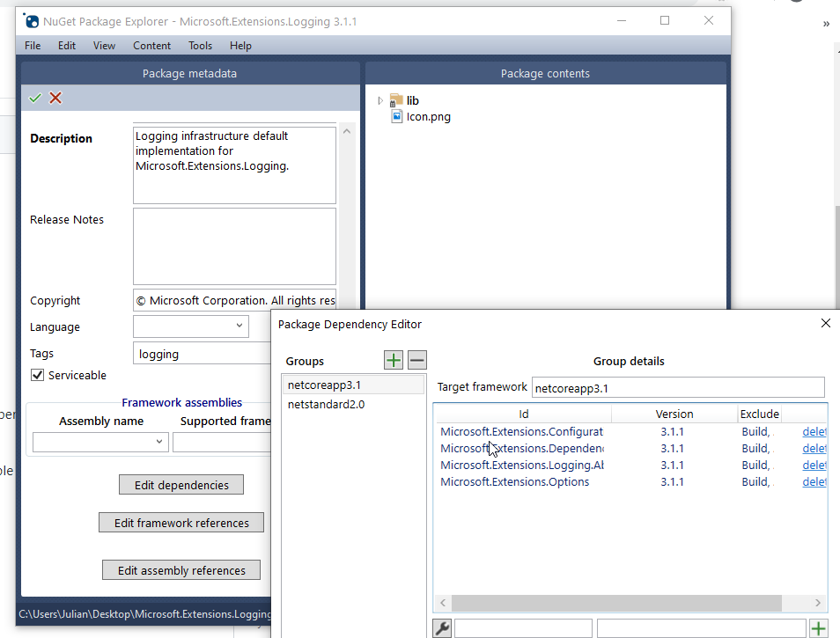Accept metadata changes with green checkmark
The height and width of the screenshot is (638, 840).
click(x=35, y=98)
